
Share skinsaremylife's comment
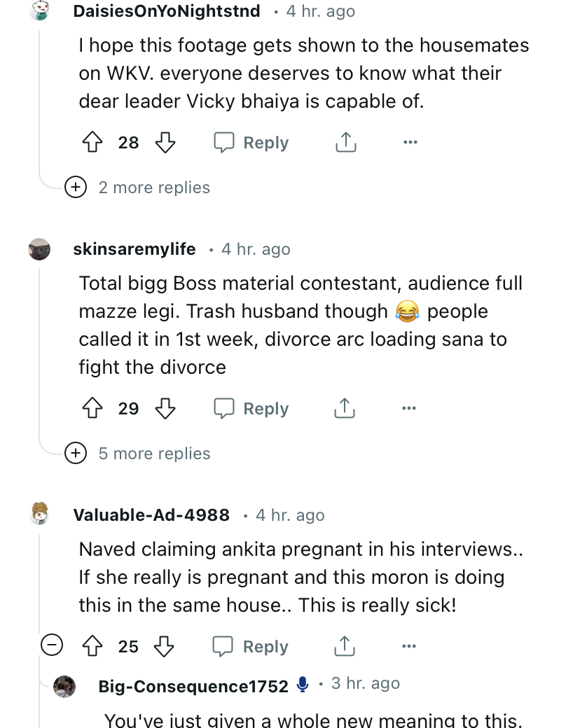click(x=345, y=409)
